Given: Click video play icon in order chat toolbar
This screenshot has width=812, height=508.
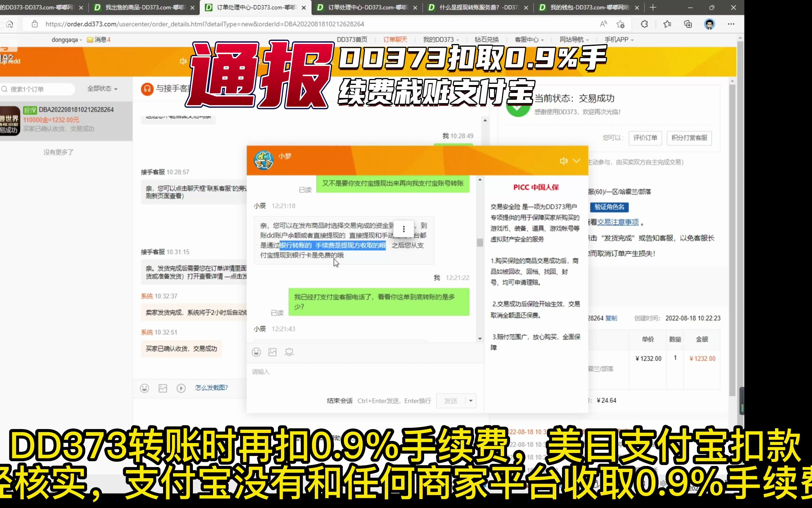Looking at the screenshot, I should (x=181, y=388).
